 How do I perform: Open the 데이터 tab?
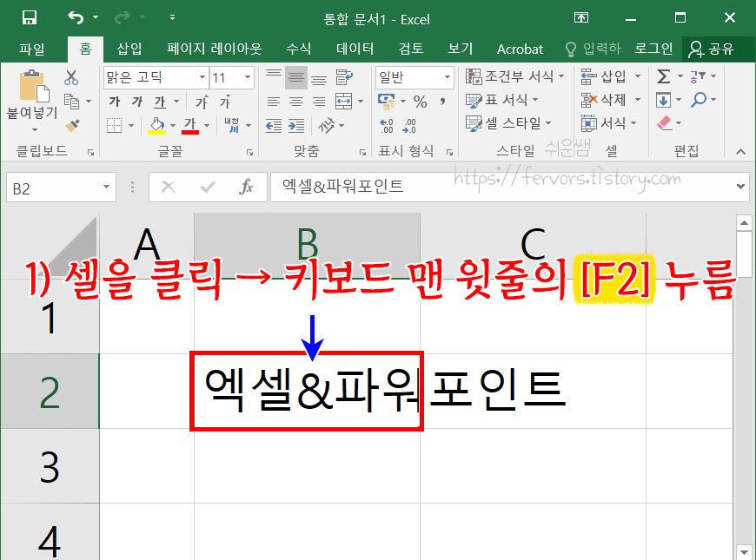355,49
